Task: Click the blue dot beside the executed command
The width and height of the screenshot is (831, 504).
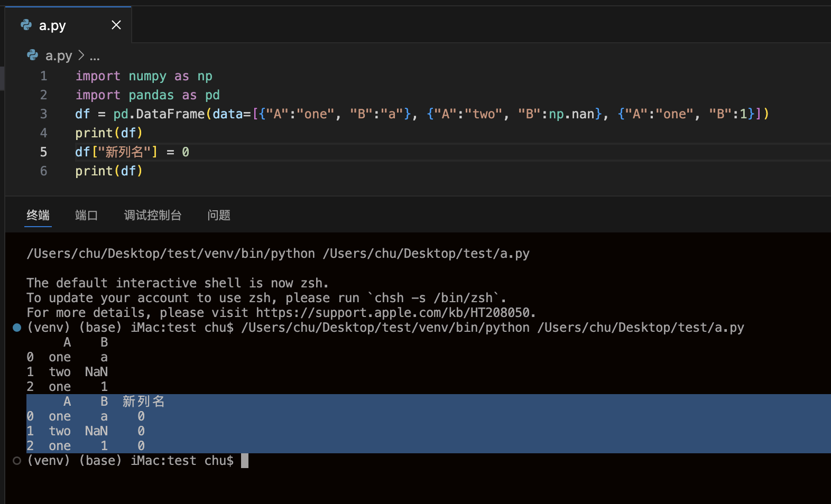Action: tap(17, 328)
